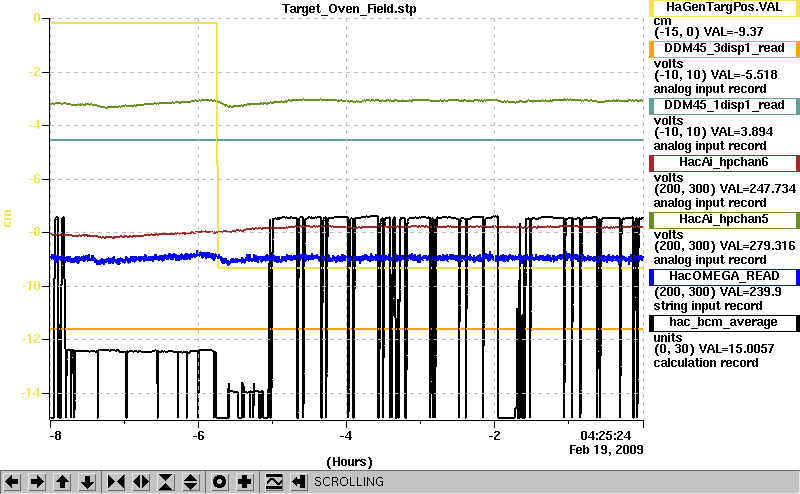Click the VAL=3.894 reading text
800x494 pixels.
coord(742,132)
